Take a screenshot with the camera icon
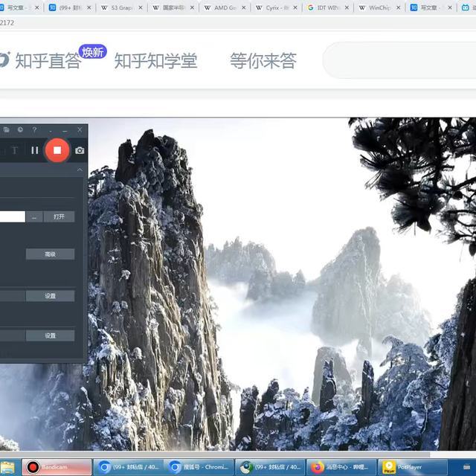476x476 pixels. (80, 150)
